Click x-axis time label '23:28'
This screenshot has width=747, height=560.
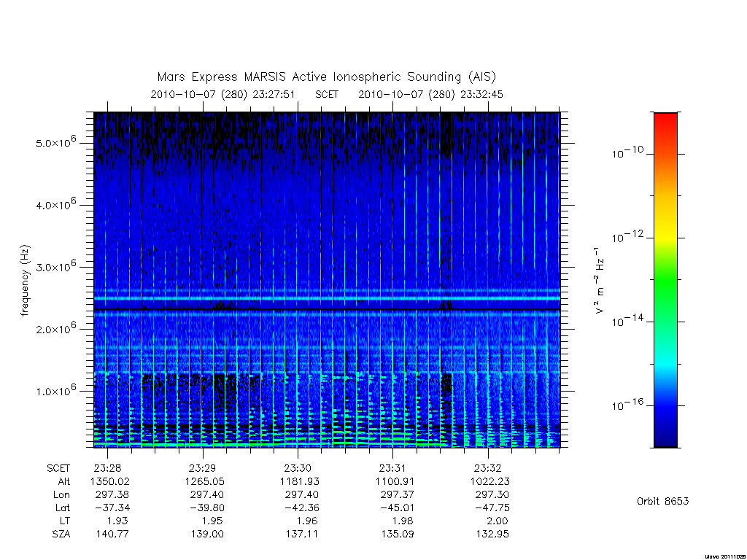pos(108,468)
